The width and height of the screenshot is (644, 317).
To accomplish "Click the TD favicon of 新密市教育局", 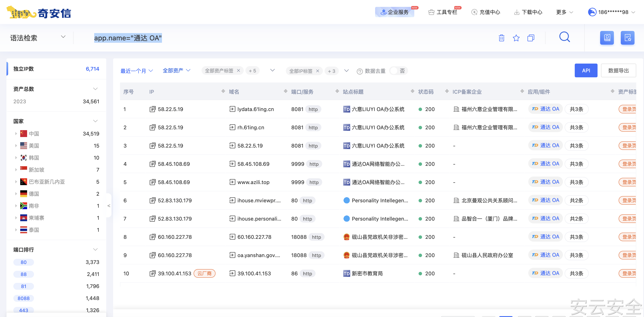I will [347, 273].
